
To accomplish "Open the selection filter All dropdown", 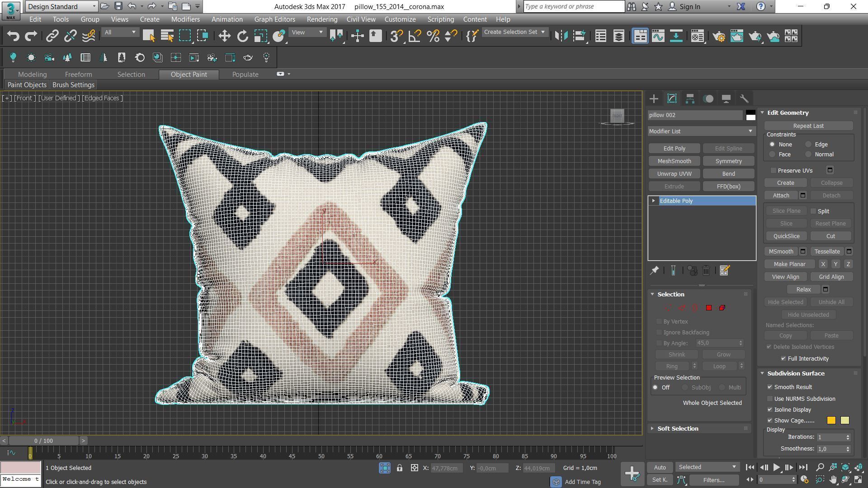I will coord(120,32).
